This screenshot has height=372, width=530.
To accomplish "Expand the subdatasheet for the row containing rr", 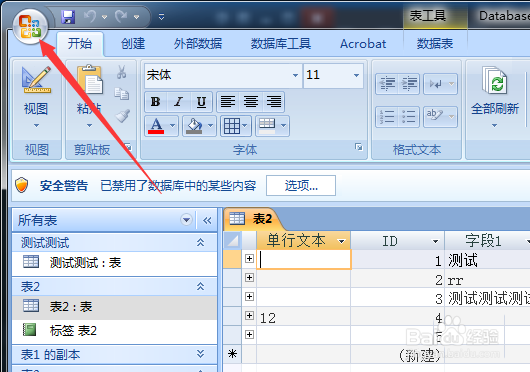I will (x=249, y=277).
